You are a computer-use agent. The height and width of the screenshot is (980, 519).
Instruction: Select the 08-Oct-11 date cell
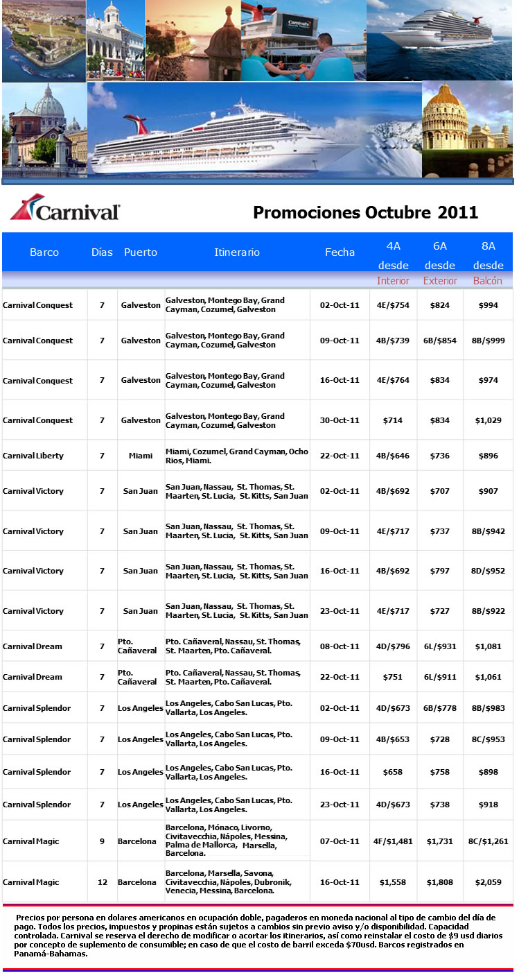click(340, 646)
